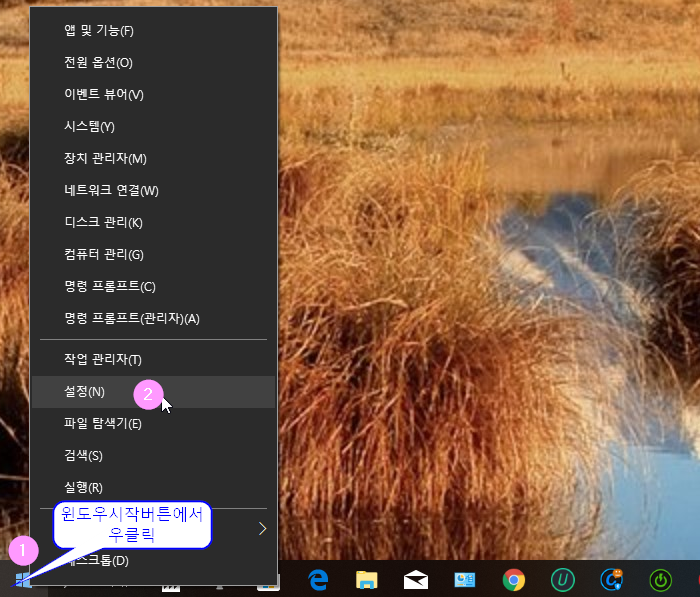Expand the submenu chevron arrow above 데스크톱(D)

(263, 529)
